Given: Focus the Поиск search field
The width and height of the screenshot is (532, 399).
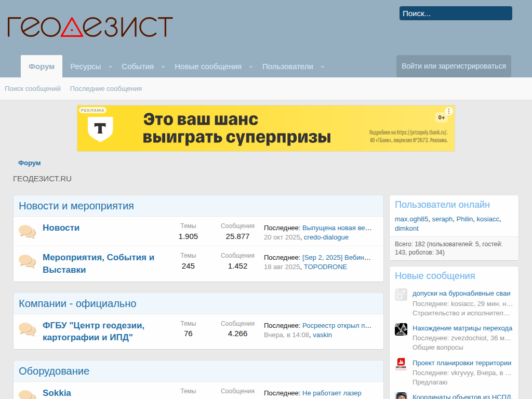Looking at the screenshot, I should point(456,14).
